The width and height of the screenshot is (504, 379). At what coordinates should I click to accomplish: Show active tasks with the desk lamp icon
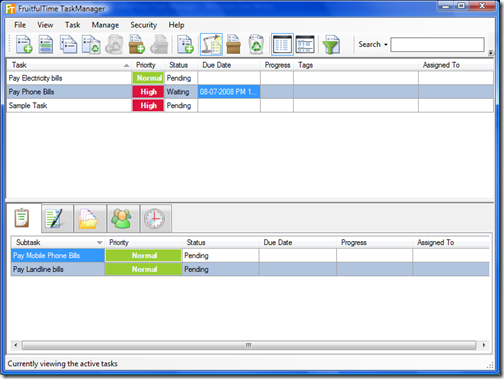click(x=211, y=44)
